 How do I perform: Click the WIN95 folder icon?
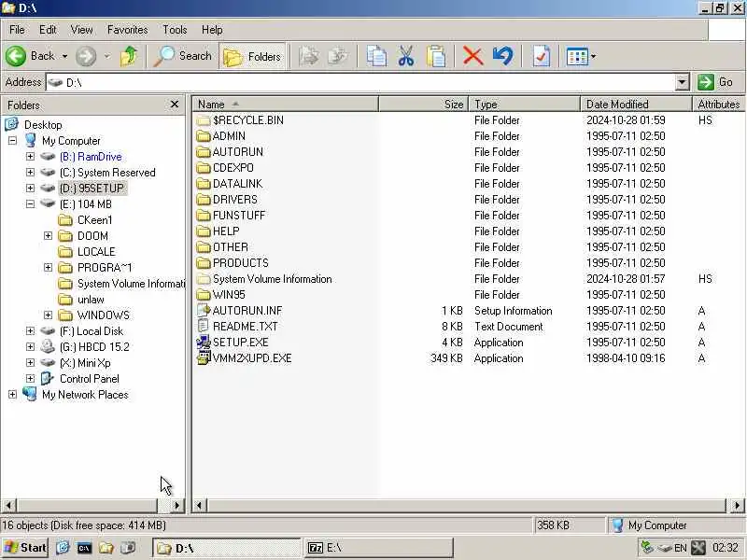pyautogui.click(x=204, y=295)
